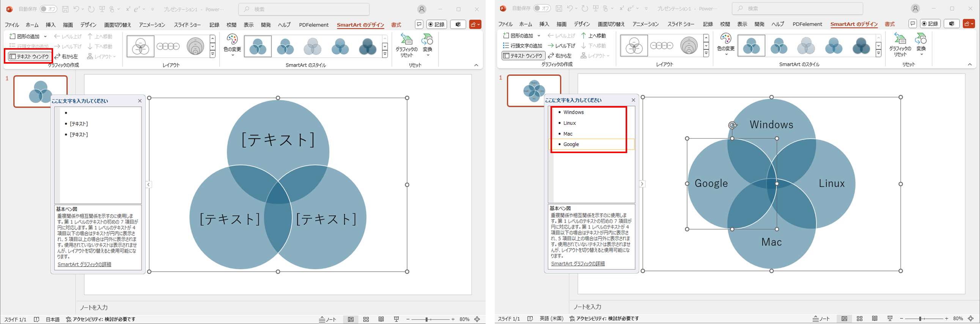The width and height of the screenshot is (980, 324).
Task: Open SmartArt グラフィックの詳細 link in right window
Action: (x=578, y=264)
